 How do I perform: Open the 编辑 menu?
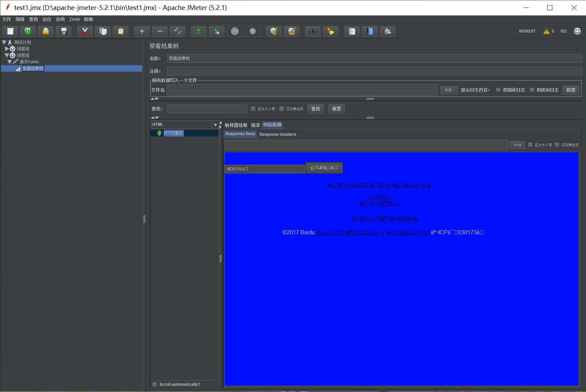click(20, 19)
